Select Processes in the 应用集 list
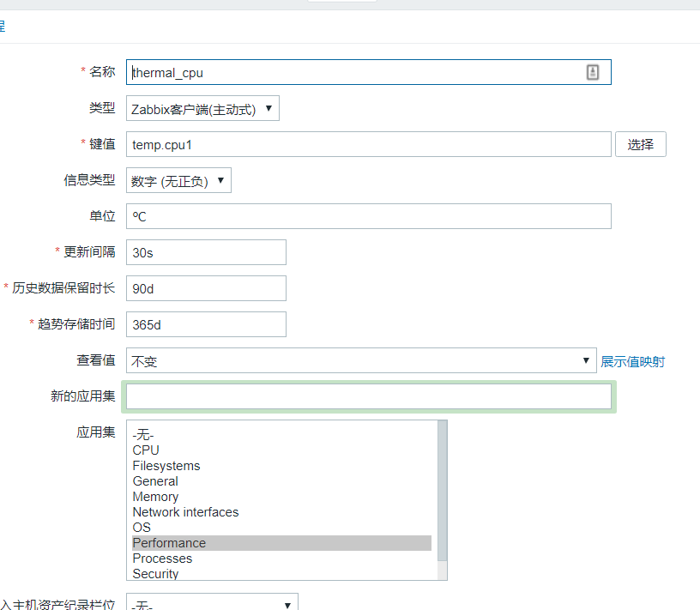 pyautogui.click(x=281, y=559)
